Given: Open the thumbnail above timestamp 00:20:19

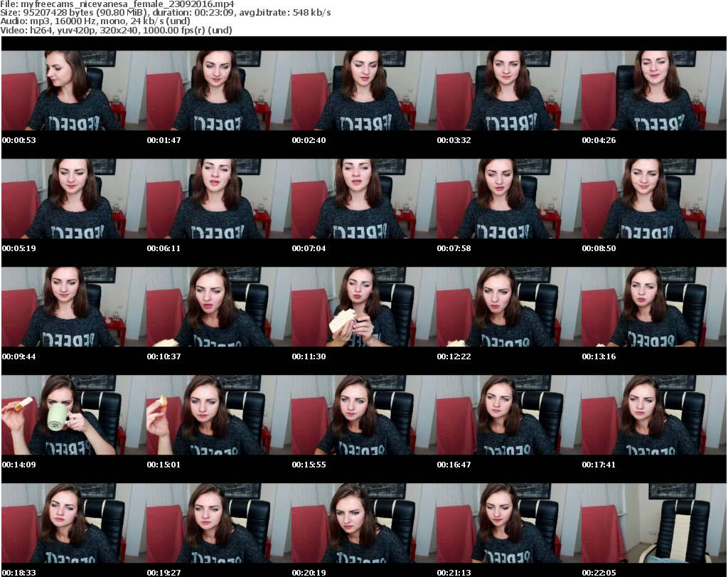Looking at the screenshot, I should coord(363,523).
